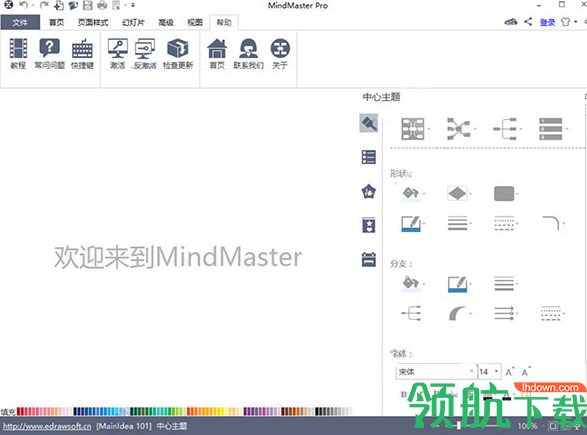The height and width of the screenshot is (435, 587).
Task: Click the fit-page icon in status bar
Action: (x=552, y=426)
